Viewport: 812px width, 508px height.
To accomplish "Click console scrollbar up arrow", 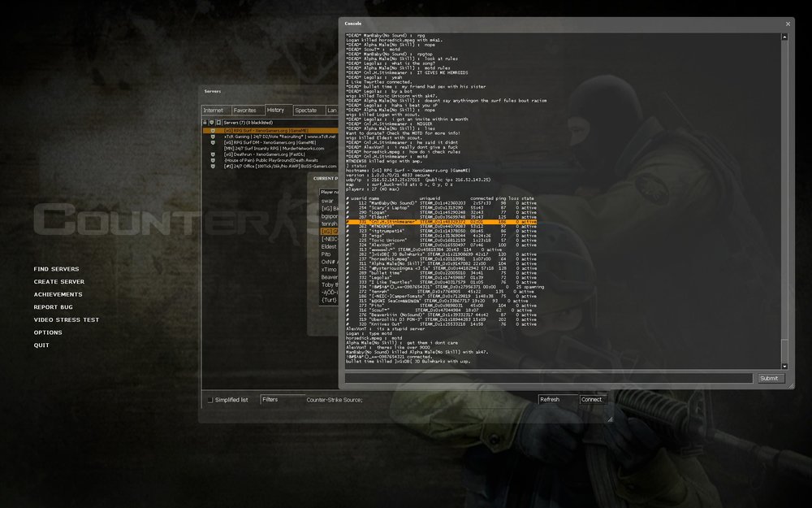I will 784,37.
